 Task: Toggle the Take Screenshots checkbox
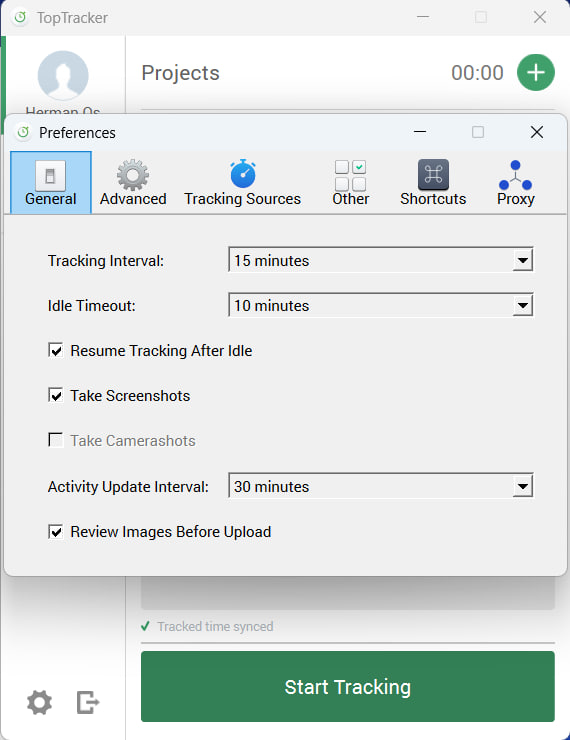click(56, 395)
